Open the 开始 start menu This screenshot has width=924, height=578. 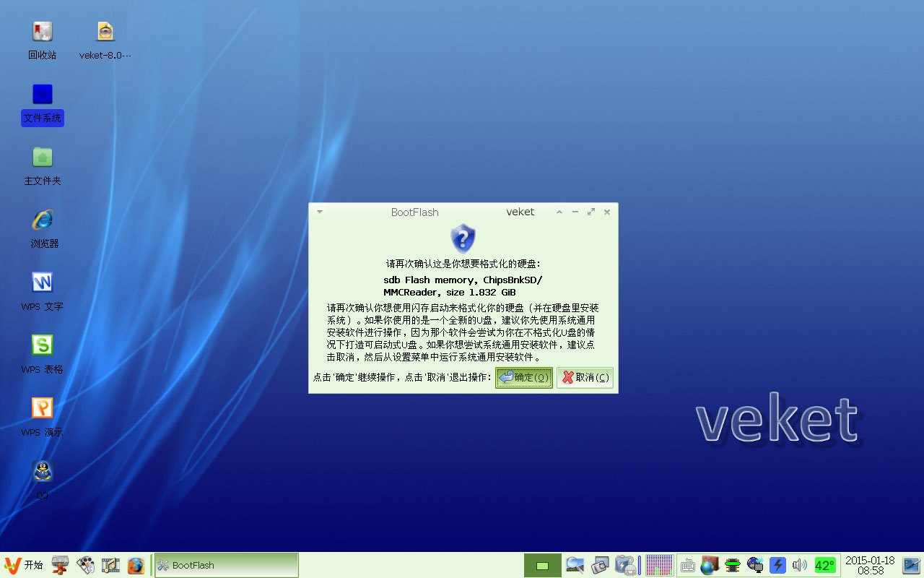[23, 565]
